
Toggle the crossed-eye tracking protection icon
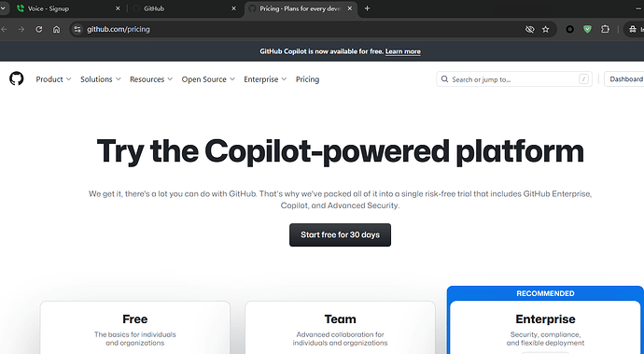[530, 29]
